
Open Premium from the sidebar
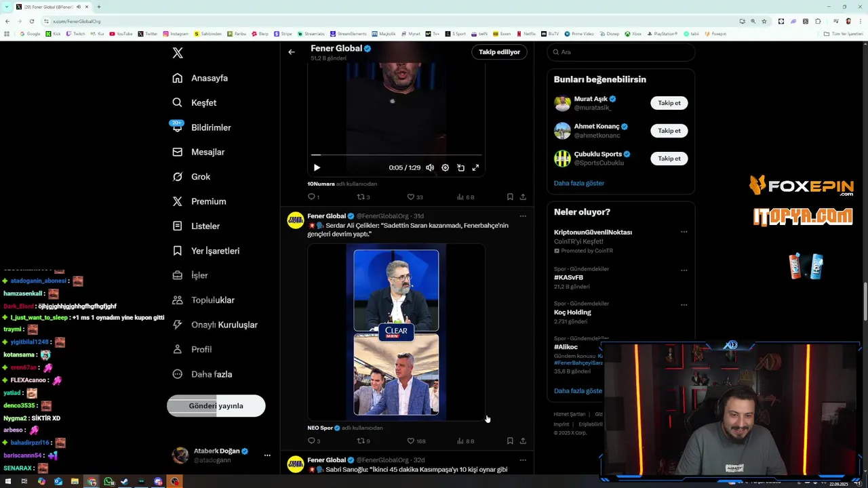pyautogui.click(x=199, y=201)
